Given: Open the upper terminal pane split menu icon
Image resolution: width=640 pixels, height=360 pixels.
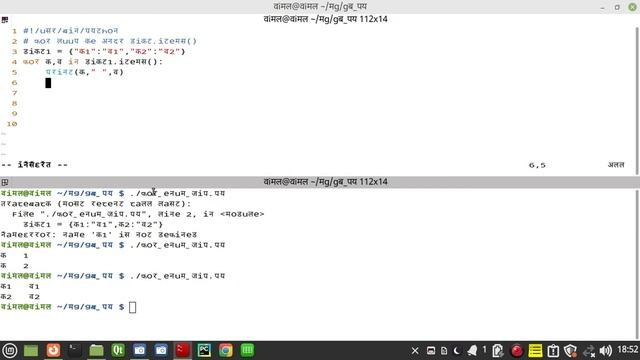Looking at the screenshot, I should click(5, 19).
